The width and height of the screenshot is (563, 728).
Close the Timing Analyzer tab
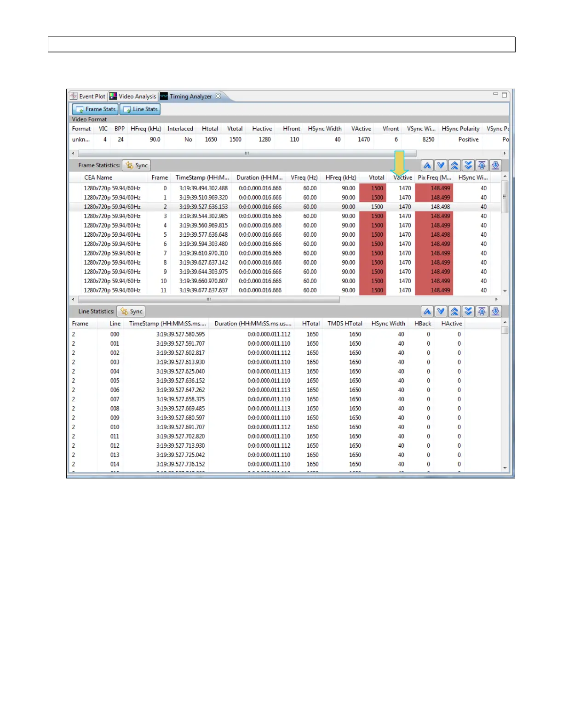(218, 96)
